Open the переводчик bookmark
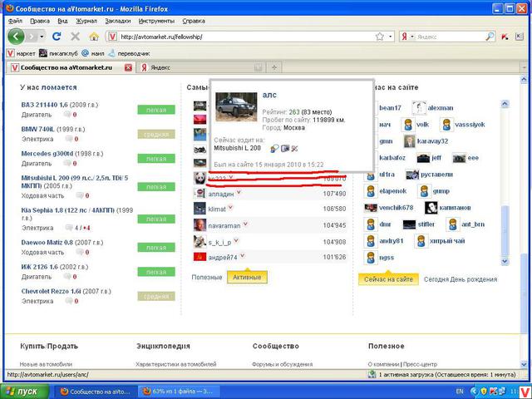Screen dimensions: 532x399 (x=129, y=53)
